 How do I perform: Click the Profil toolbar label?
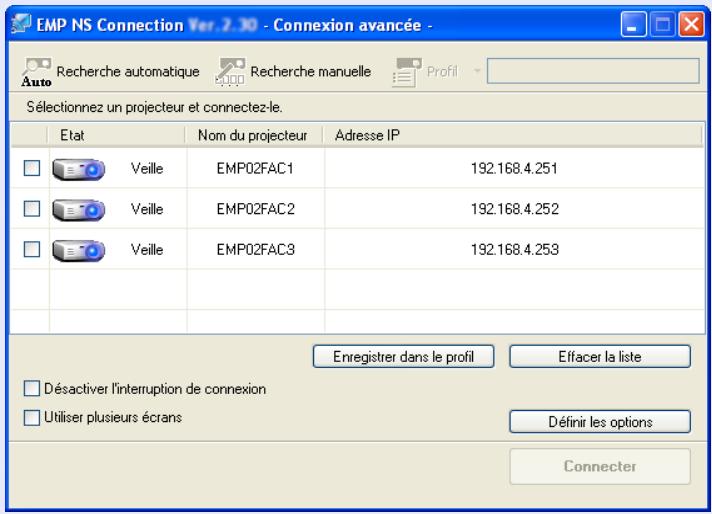point(442,71)
